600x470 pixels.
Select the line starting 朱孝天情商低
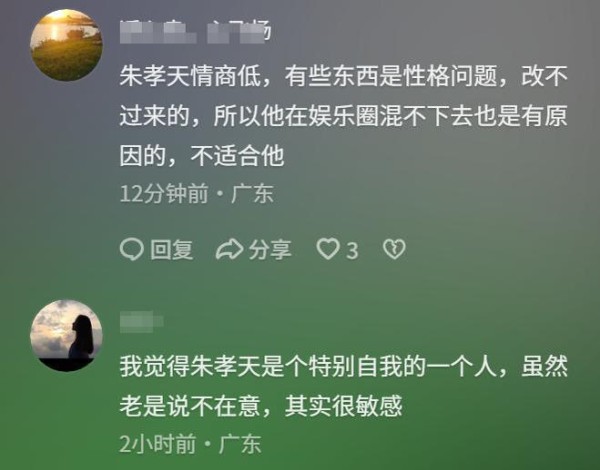(x=343, y=76)
